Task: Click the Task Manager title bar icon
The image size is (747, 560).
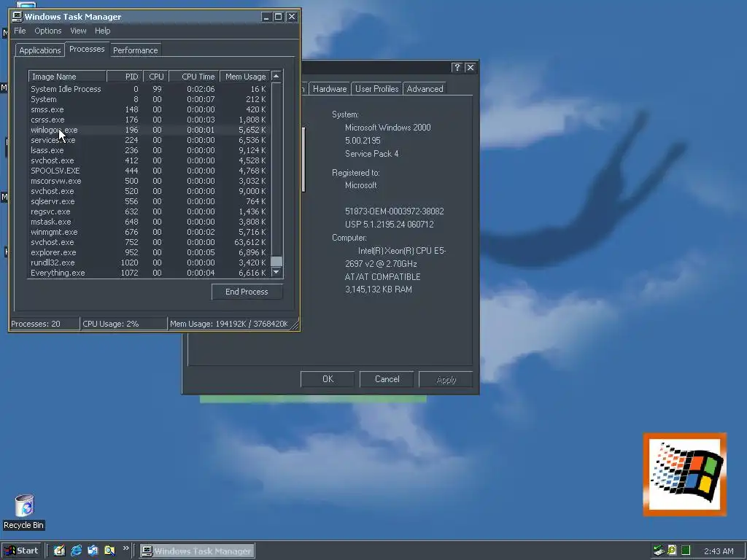Action: pyautogui.click(x=18, y=17)
